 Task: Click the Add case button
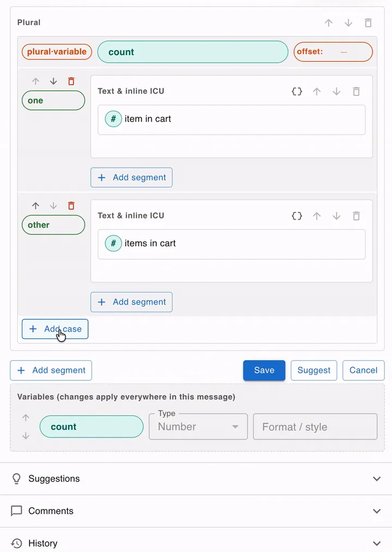[55, 329]
